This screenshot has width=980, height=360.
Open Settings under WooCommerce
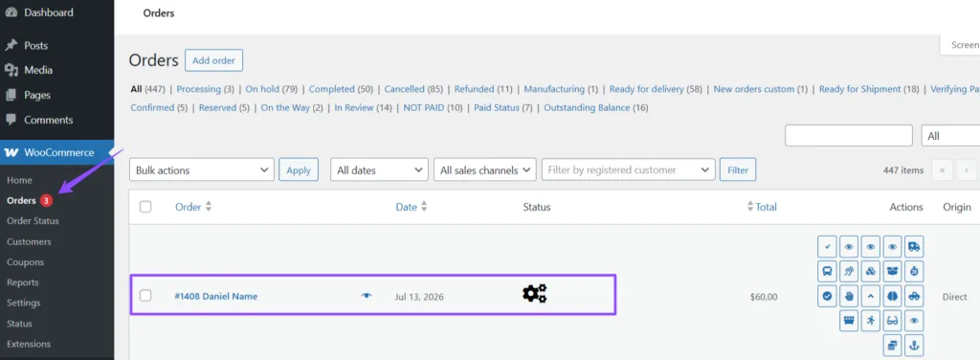click(24, 303)
